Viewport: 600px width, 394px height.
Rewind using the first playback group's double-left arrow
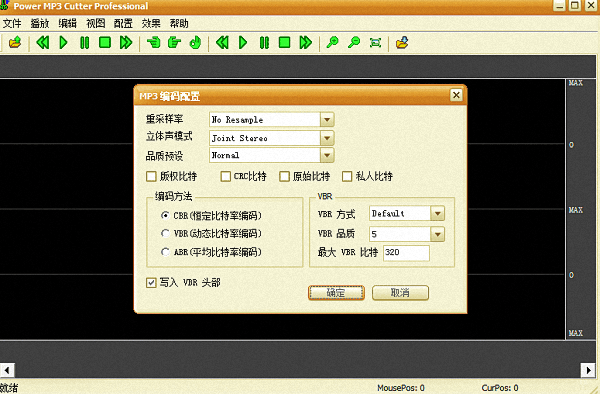point(42,42)
